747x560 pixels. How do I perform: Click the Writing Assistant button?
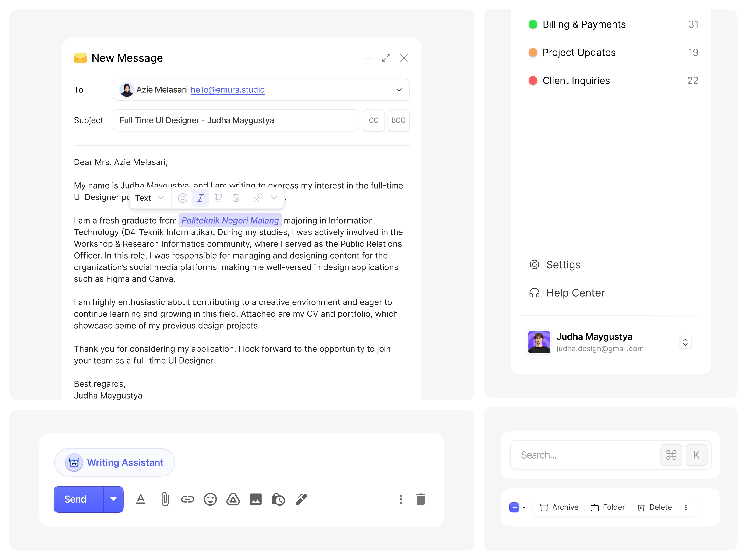pyautogui.click(x=115, y=462)
